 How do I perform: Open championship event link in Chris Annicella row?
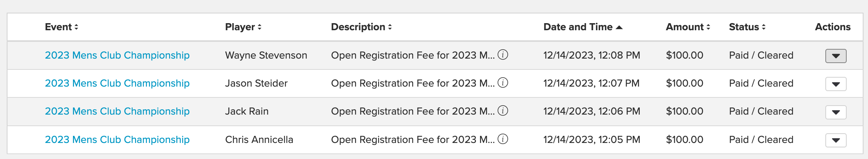[117, 140]
